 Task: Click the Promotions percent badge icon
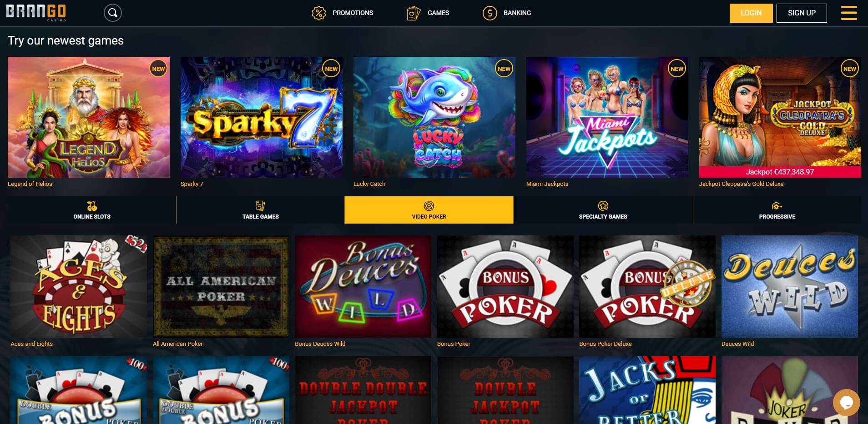319,13
